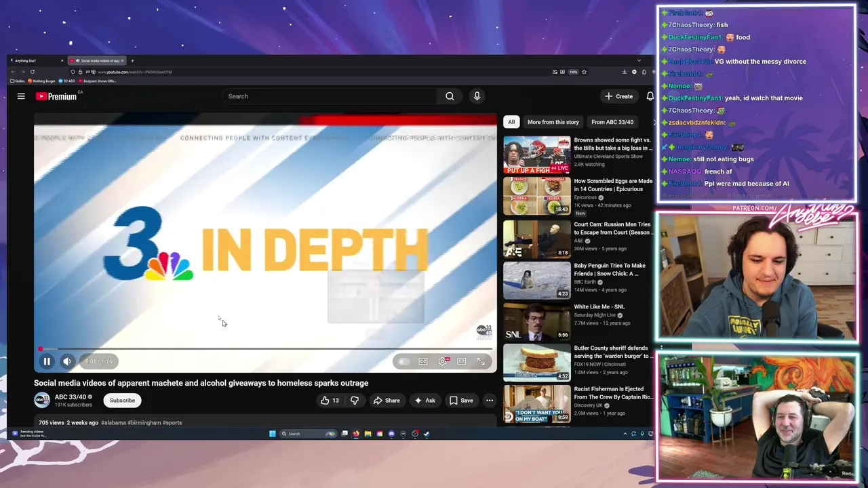Open the Trending videos taskbar widget
Viewport: 868px width, 488px height.
28,433
